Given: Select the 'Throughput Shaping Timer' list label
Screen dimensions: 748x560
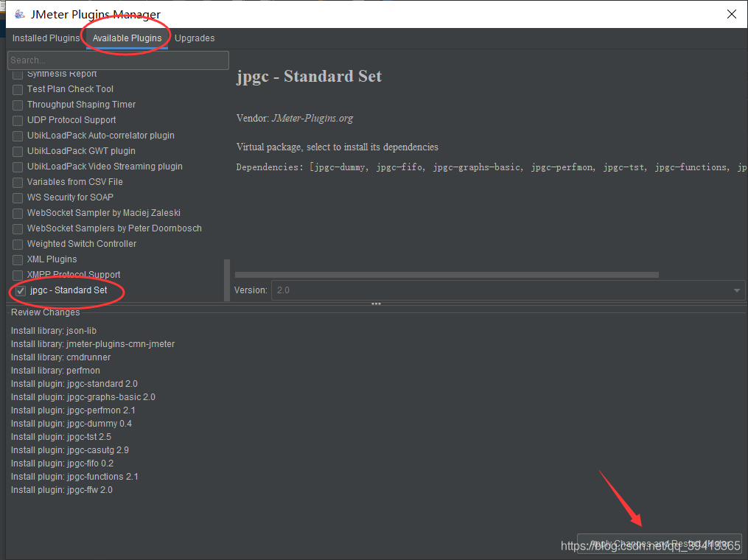Looking at the screenshot, I should pos(81,105).
